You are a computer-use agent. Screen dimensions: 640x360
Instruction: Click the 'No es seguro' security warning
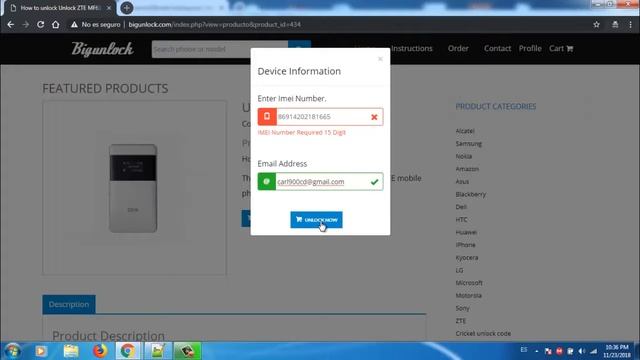pos(96,24)
